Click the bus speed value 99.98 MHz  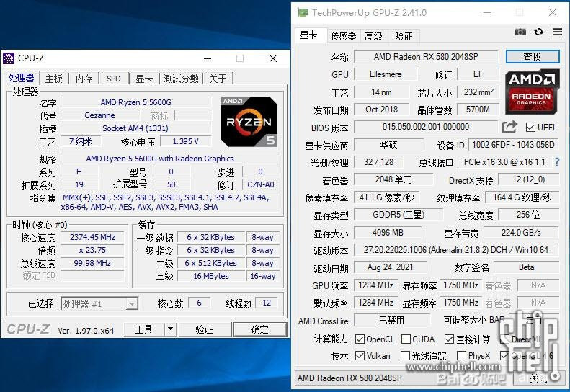pyautogui.click(x=92, y=263)
